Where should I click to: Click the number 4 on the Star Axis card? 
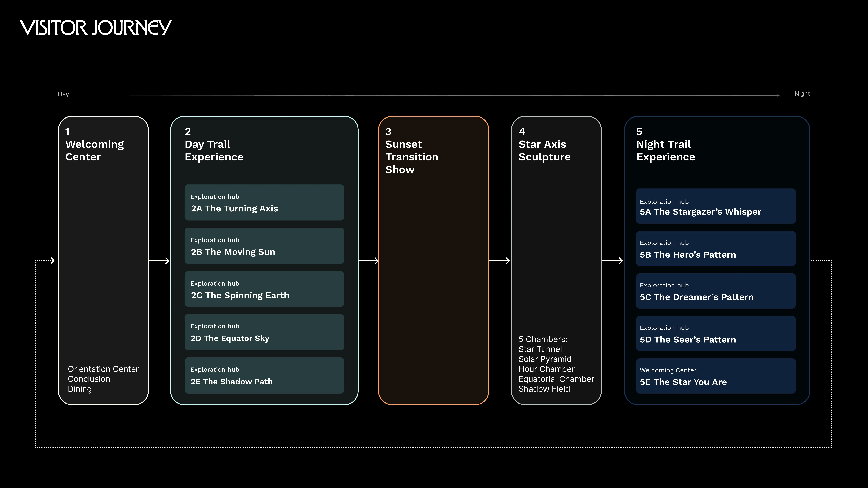click(x=522, y=132)
